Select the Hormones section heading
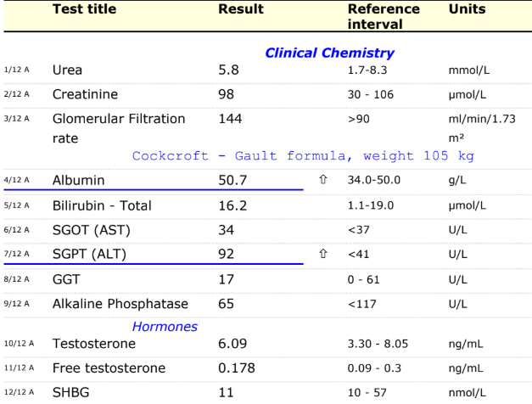Screen dimensions: 532x404 click(x=165, y=327)
